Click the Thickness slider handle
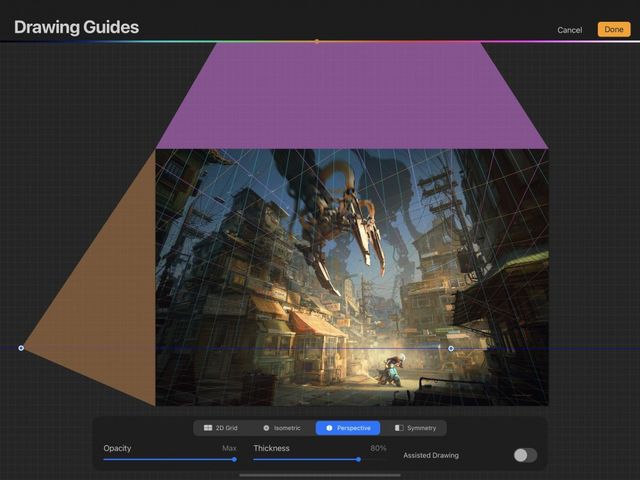Screen dimensions: 640x480 [358, 460]
